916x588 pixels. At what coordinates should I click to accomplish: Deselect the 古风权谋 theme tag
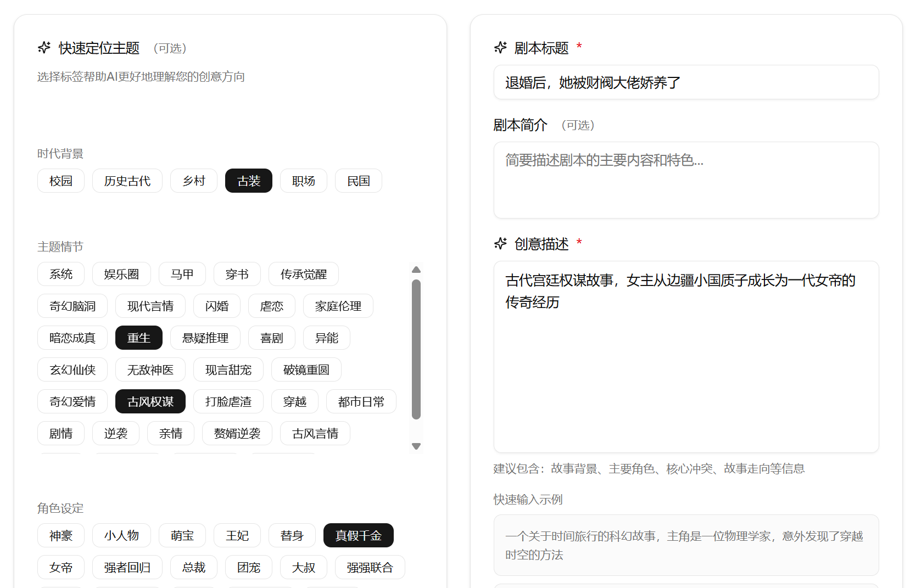(x=150, y=402)
